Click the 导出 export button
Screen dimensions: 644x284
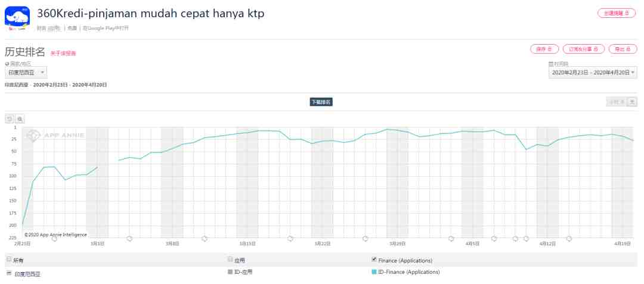point(623,49)
